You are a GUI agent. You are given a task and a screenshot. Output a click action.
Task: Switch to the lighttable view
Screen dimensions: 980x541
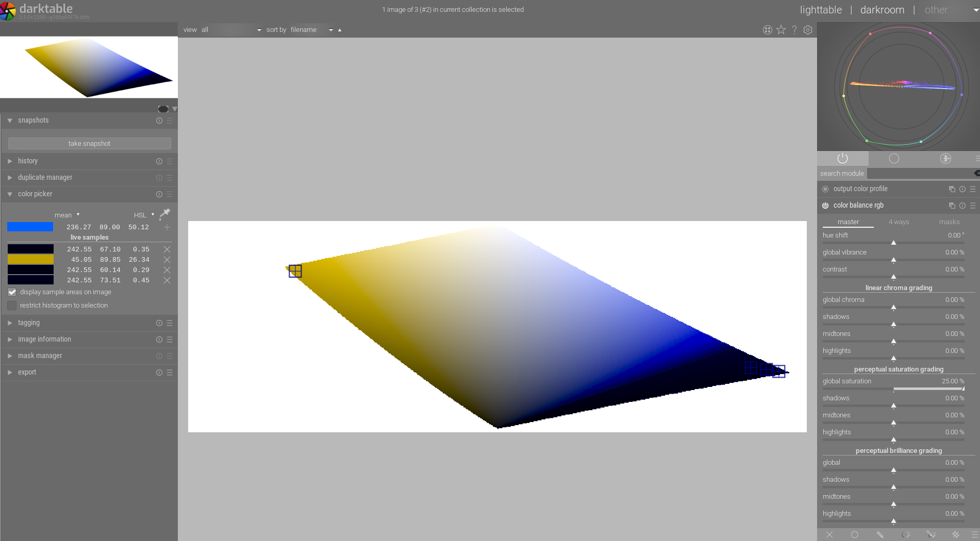pos(820,9)
